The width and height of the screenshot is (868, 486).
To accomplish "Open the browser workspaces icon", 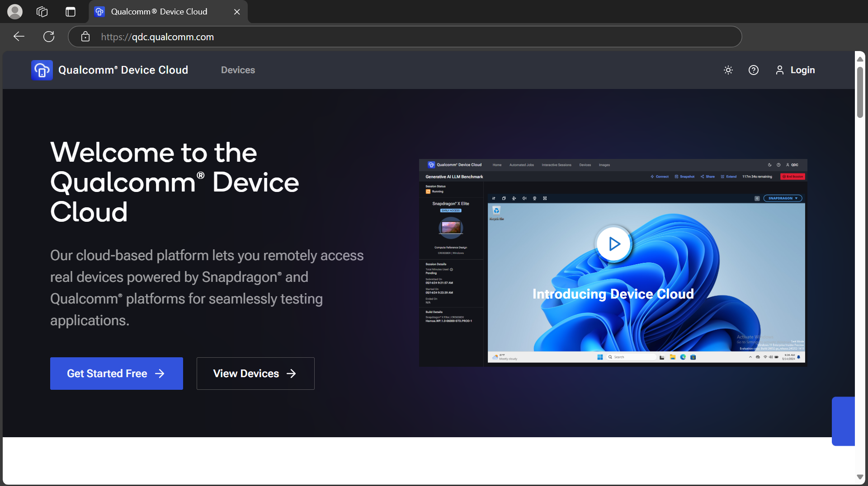I will tap(42, 12).
